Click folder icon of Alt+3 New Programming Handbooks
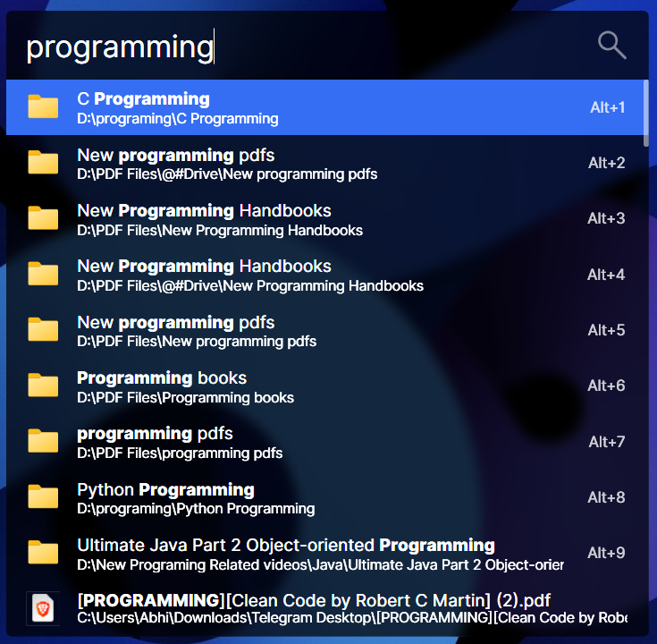 click(x=43, y=218)
